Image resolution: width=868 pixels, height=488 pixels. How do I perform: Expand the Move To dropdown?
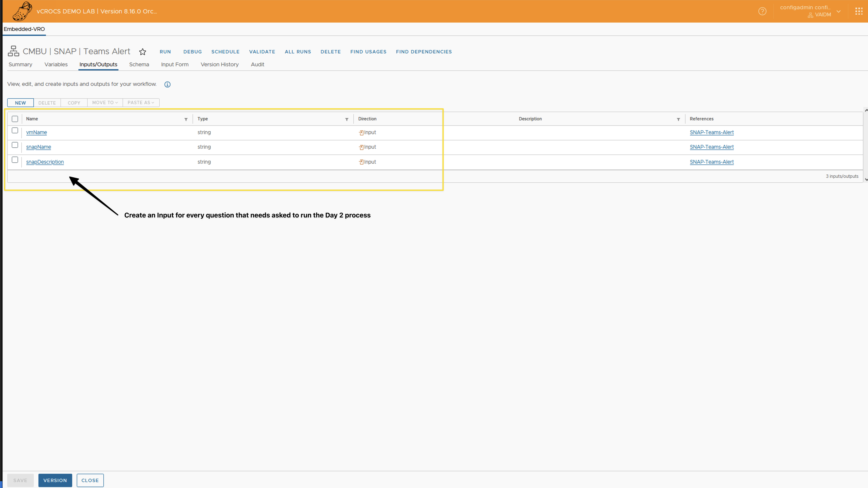(x=105, y=103)
